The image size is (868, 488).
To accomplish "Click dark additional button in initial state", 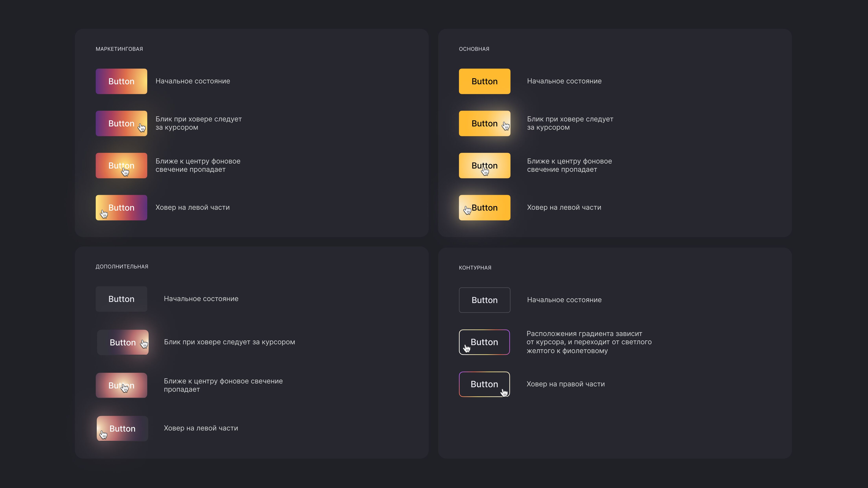I will click(121, 299).
